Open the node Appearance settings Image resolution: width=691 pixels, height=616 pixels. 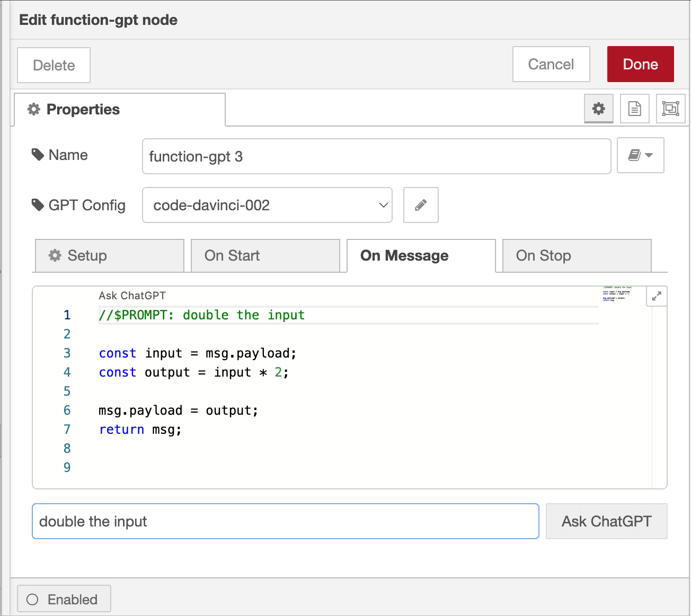click(670, 109)
